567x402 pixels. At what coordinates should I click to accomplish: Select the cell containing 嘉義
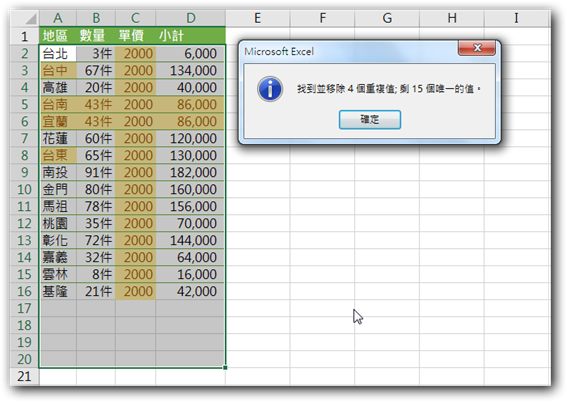[58, 257]
